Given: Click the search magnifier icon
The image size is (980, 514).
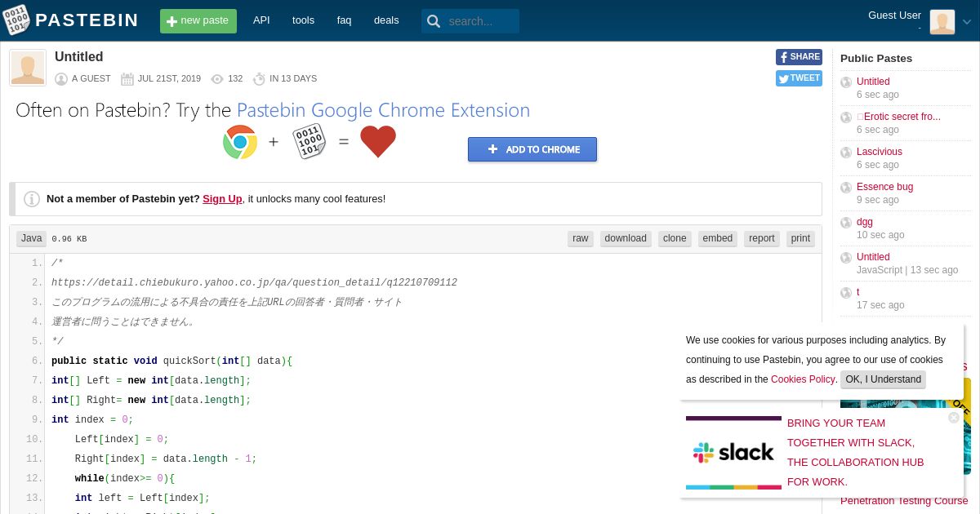Looking at the screenshot, I should tap(434, 21).
